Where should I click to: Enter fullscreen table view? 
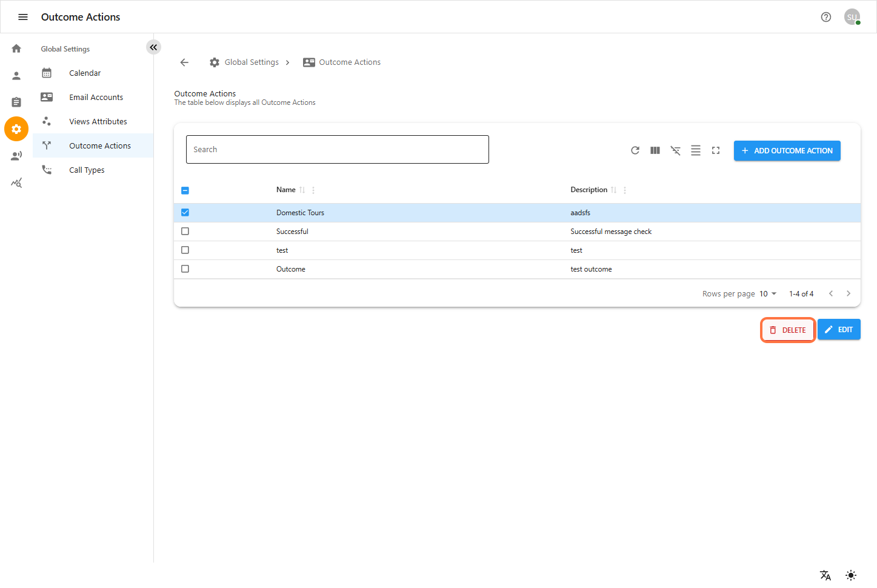pyautogui.click(x=715, y=150)
